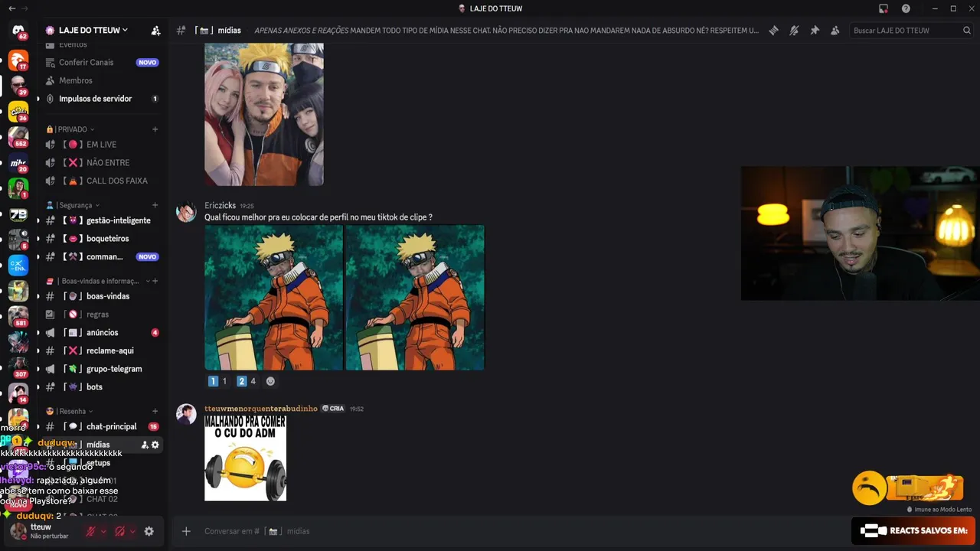Go back using title bar arrow
Screen dimensions: 980x551
click(11, 8)
